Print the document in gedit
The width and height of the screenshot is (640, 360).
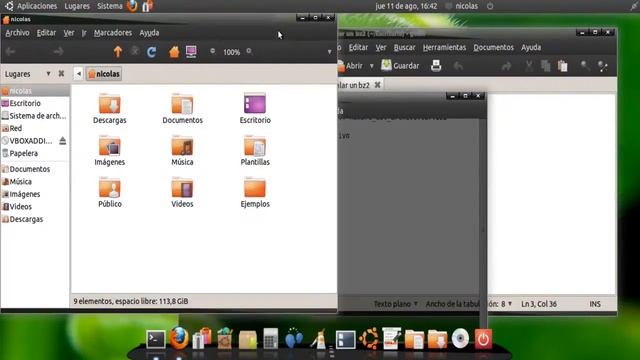[436, 65]
